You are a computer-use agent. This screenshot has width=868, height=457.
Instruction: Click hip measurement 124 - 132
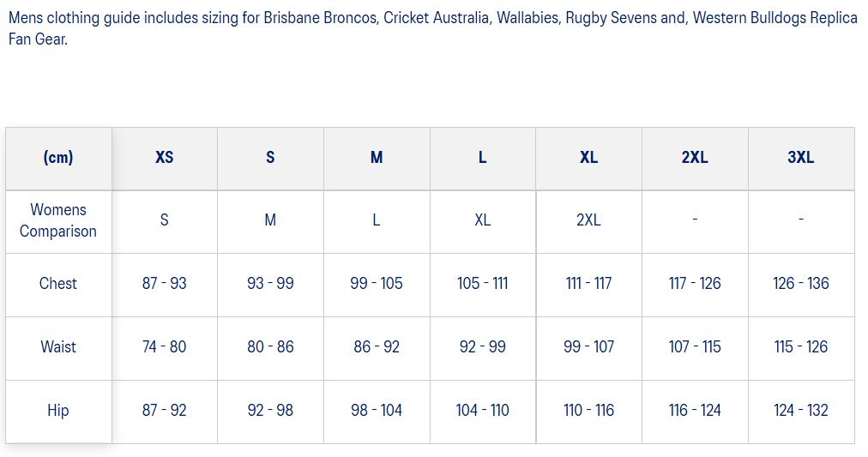tap(800, 411)
